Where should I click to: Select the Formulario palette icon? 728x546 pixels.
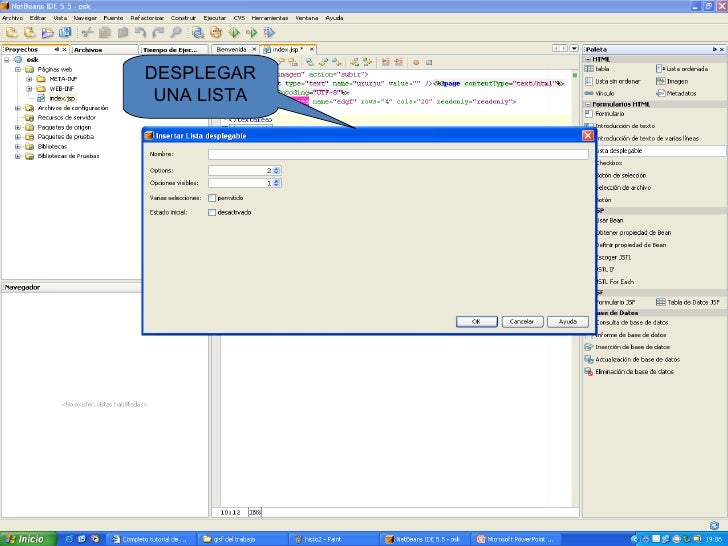coord(589,114)
